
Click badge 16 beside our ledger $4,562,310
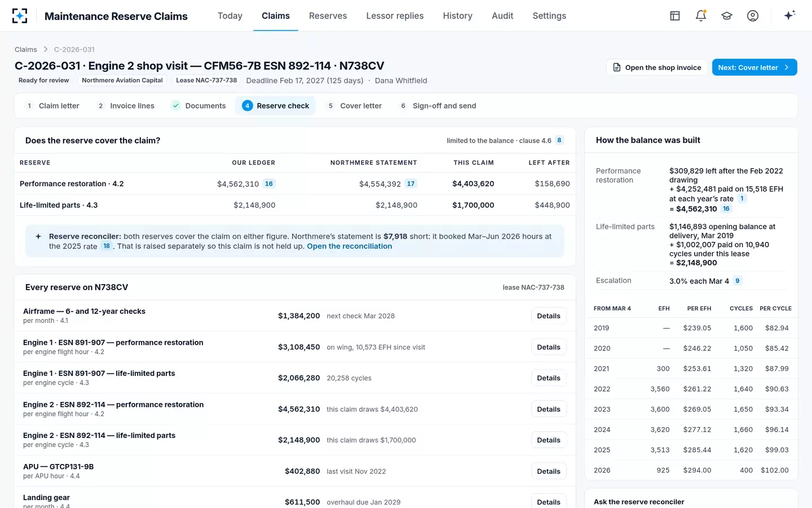269,183
